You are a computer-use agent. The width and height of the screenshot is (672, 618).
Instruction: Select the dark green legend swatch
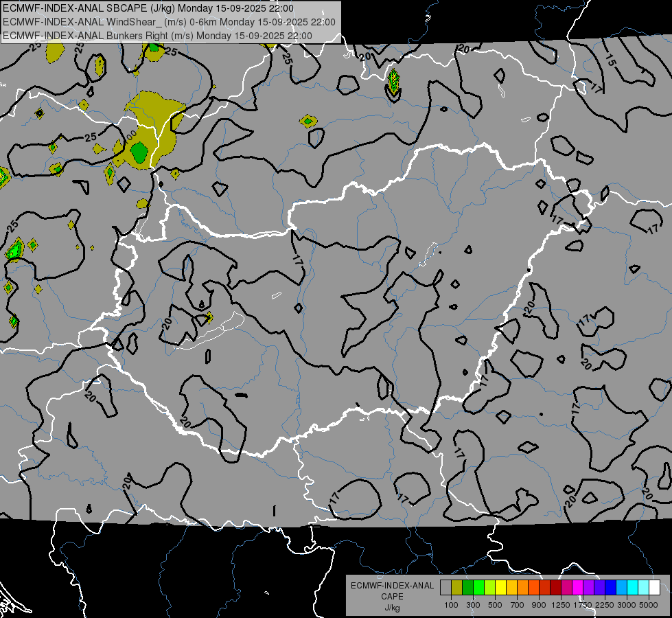tap(467, 588)
